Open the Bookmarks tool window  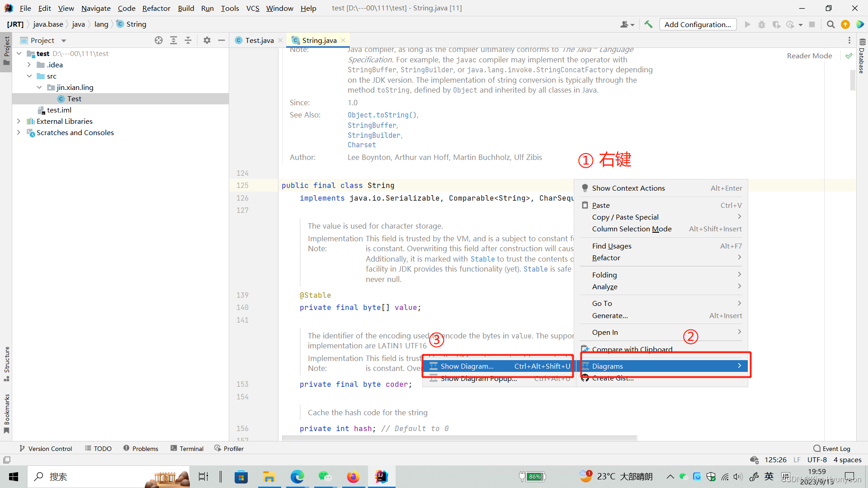coord(6,413)
